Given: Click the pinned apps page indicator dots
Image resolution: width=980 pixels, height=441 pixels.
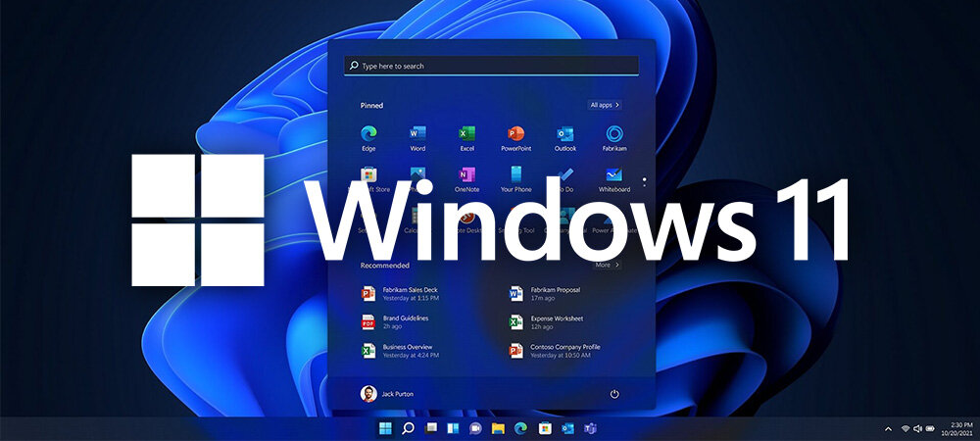Looking at the screenshot, I should [x=645, y=183].
